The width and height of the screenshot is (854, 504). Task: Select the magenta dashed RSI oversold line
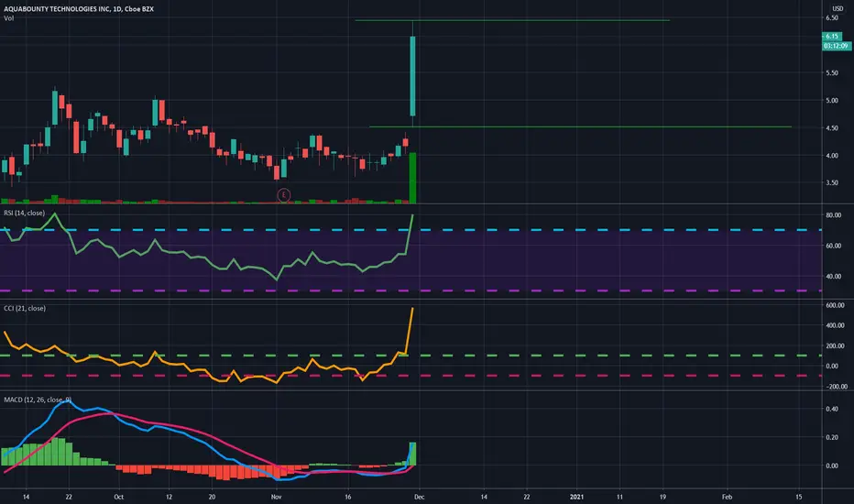tap(411, 290)
